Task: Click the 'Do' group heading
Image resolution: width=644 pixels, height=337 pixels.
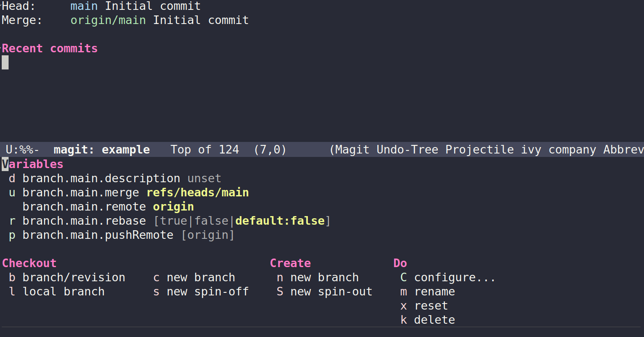Action: click(400, 263)
